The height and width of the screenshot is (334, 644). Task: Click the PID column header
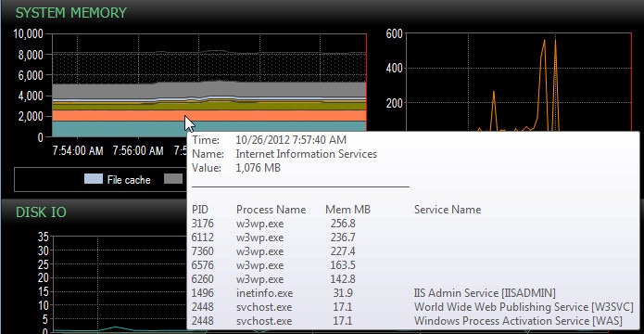coord(200,210)
